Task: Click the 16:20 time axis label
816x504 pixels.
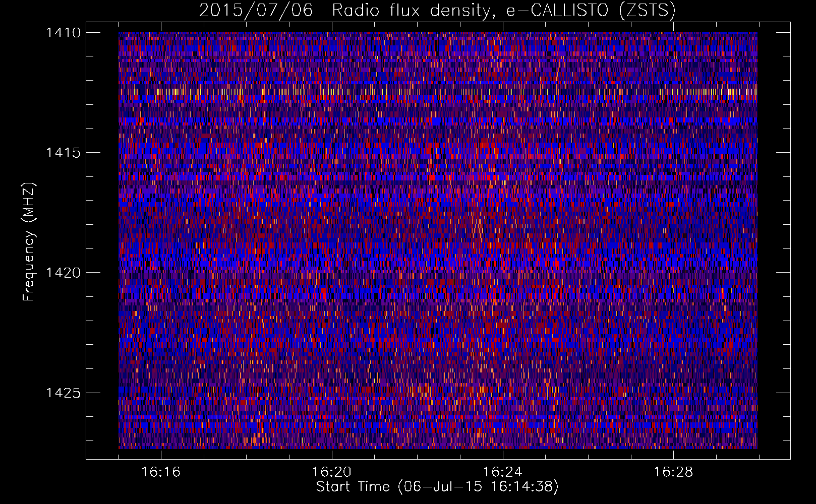Action: coord(332,472)
